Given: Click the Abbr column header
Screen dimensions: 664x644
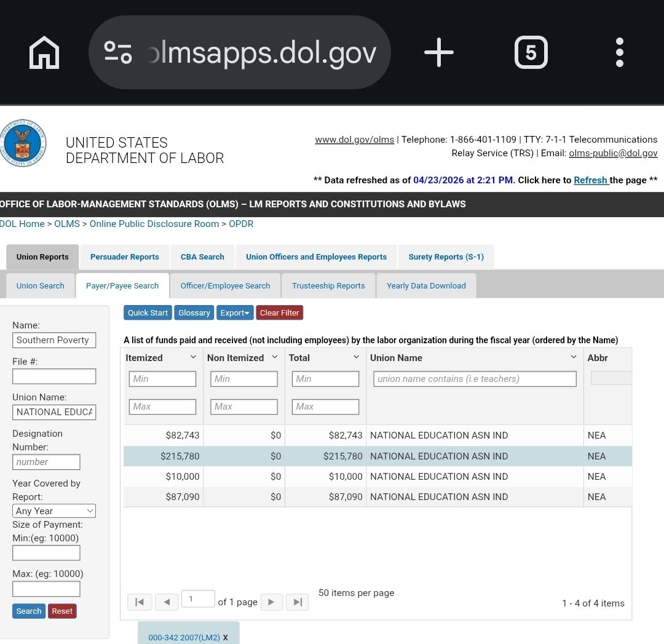Looking at the screenshot, I should (598, 357).
